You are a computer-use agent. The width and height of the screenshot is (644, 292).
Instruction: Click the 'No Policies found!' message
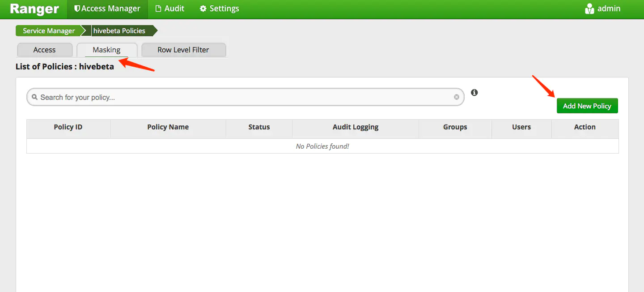(322, 146)
